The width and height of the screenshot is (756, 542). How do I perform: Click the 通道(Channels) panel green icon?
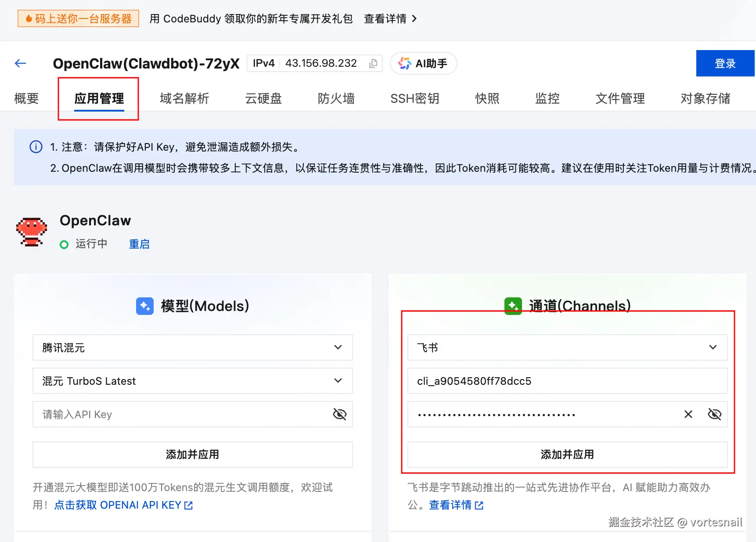513,306
